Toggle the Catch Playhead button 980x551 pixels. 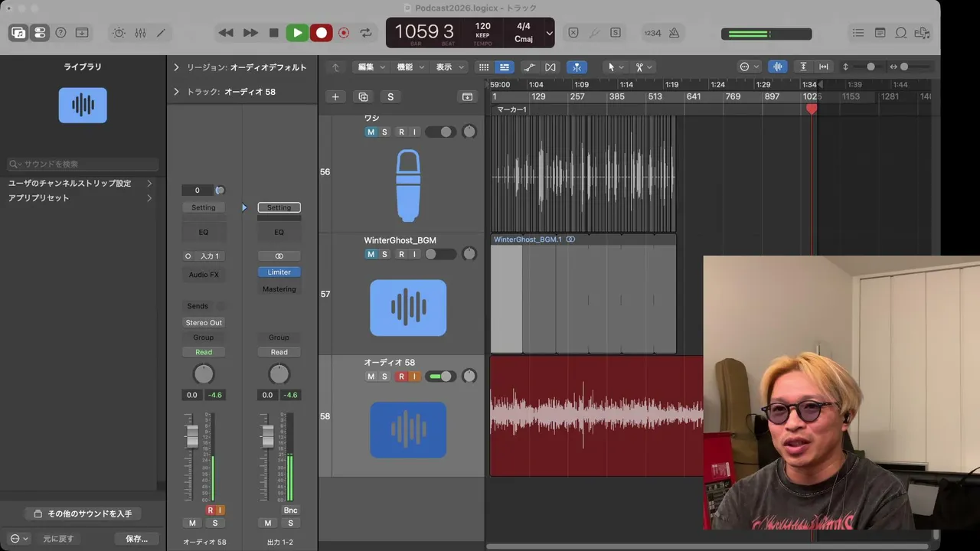pyautogui.click(x=577, y=67)
